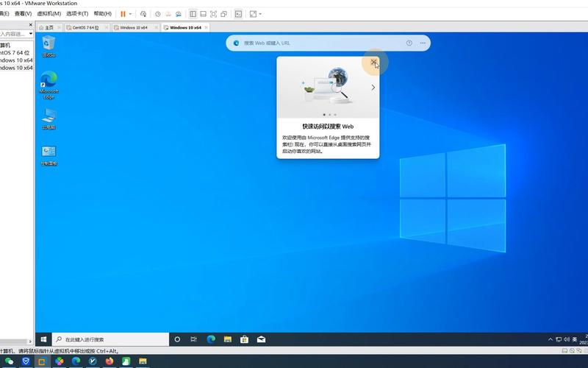The image size is (588, 368).
Task: Click the network adapter device status icon
Action: pos(579,351)
